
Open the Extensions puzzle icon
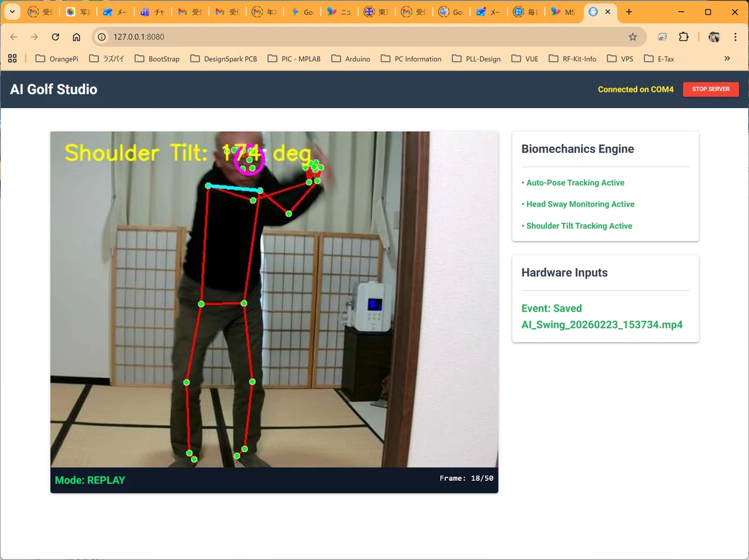(x=683, y=37)
